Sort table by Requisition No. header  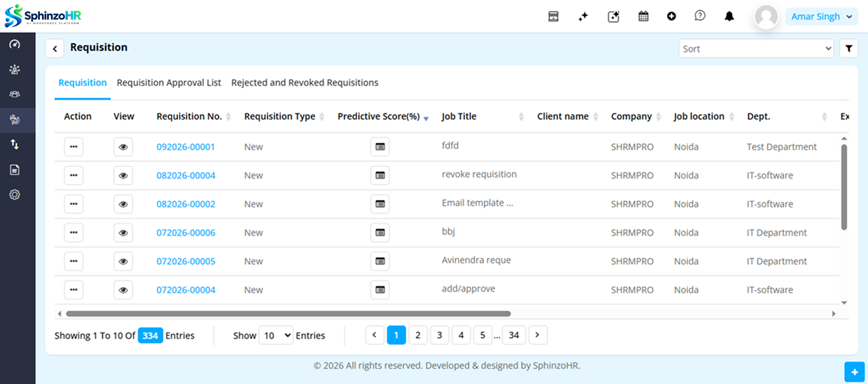[194, 116]
